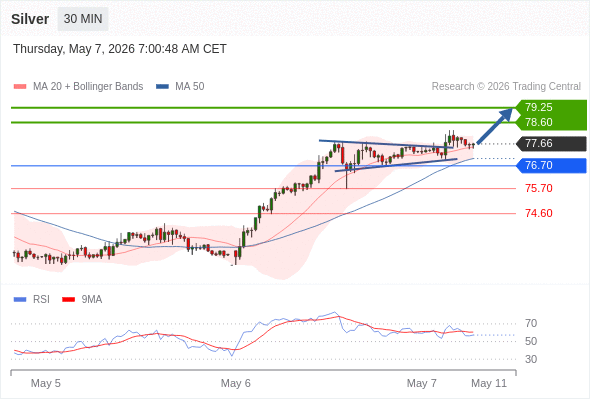Click the green 78.60 resistance price tag
The image size is (590, 400).
coord(551,122)
